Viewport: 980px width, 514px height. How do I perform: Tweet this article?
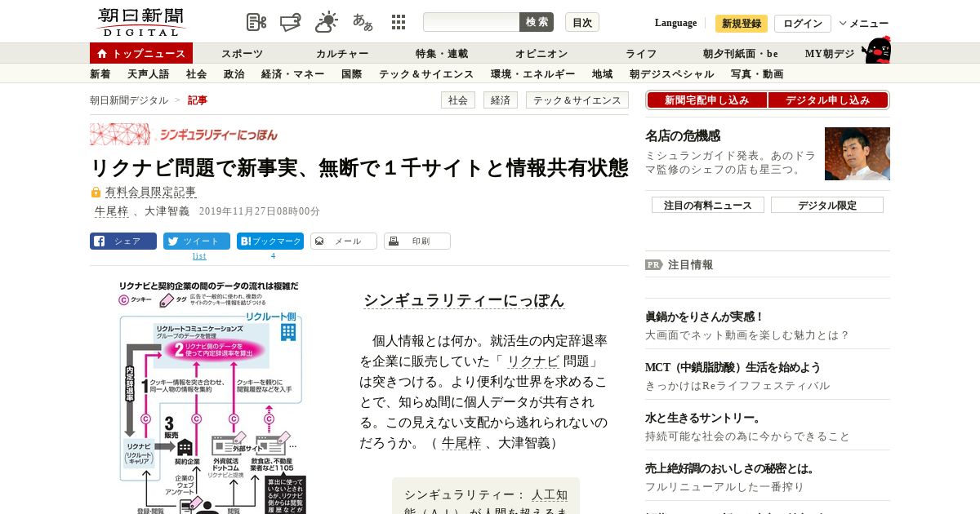(197, 241)
